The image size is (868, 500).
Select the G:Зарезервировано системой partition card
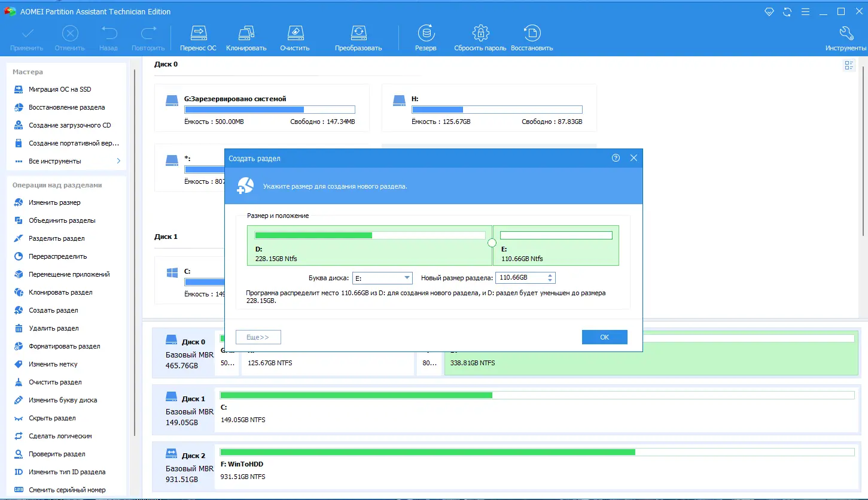pos(261,108)
